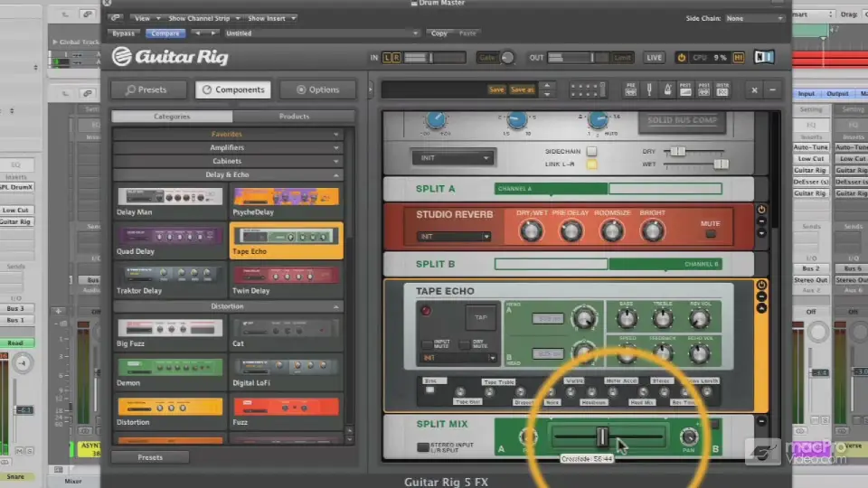Screen dimensions: 868x488
Task: Select the Twin Delay component
Action: (286, 280)
